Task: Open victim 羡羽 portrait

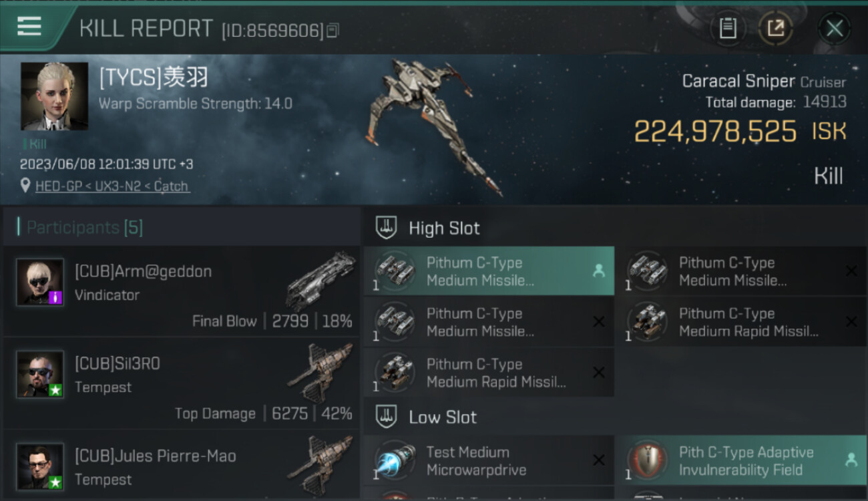Action: (x=54, y=96)
